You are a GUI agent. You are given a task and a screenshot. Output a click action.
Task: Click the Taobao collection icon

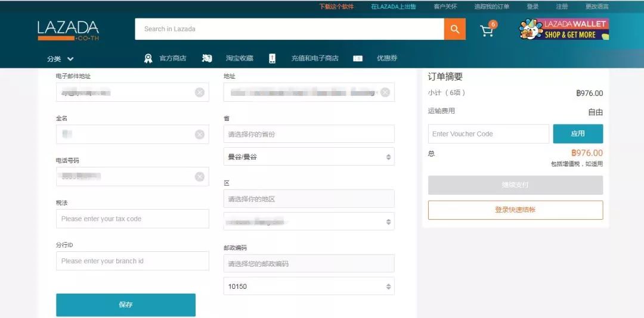point(207,58)
